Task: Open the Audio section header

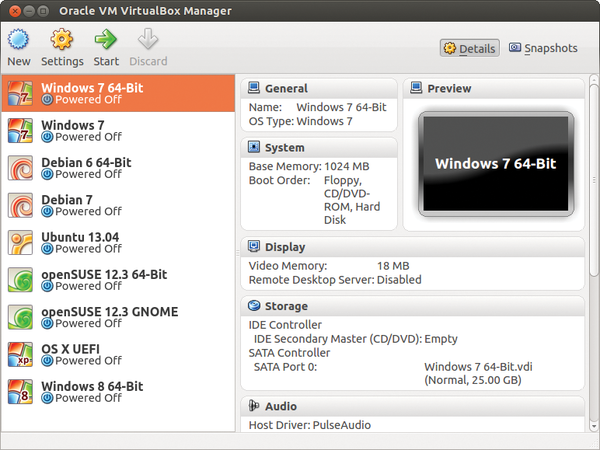Action: pyautogui.click(x=412, y=406)
